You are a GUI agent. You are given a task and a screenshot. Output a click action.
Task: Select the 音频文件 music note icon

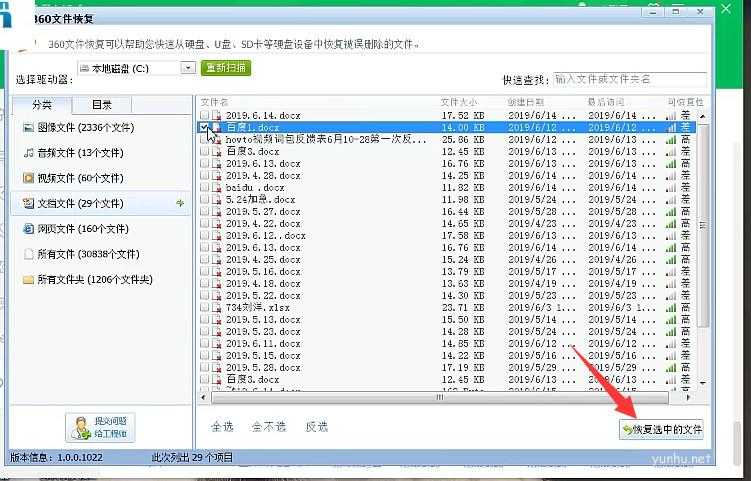tap(28, 153)
